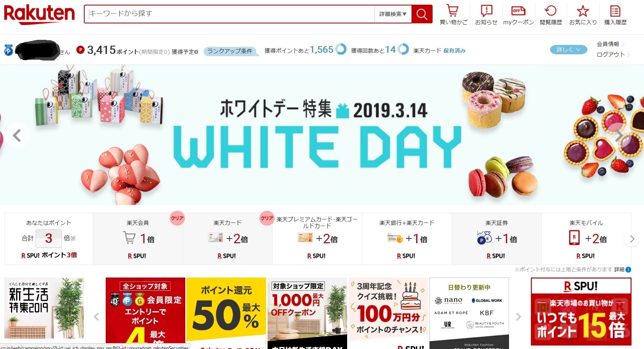Select the 楽天モバイル +2倍 SPU tile
644x349 pixels.
point(586,239)
